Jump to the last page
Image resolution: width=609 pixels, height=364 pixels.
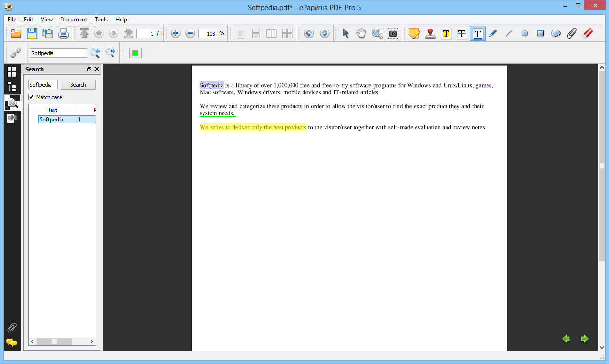(x=128, y=33)
